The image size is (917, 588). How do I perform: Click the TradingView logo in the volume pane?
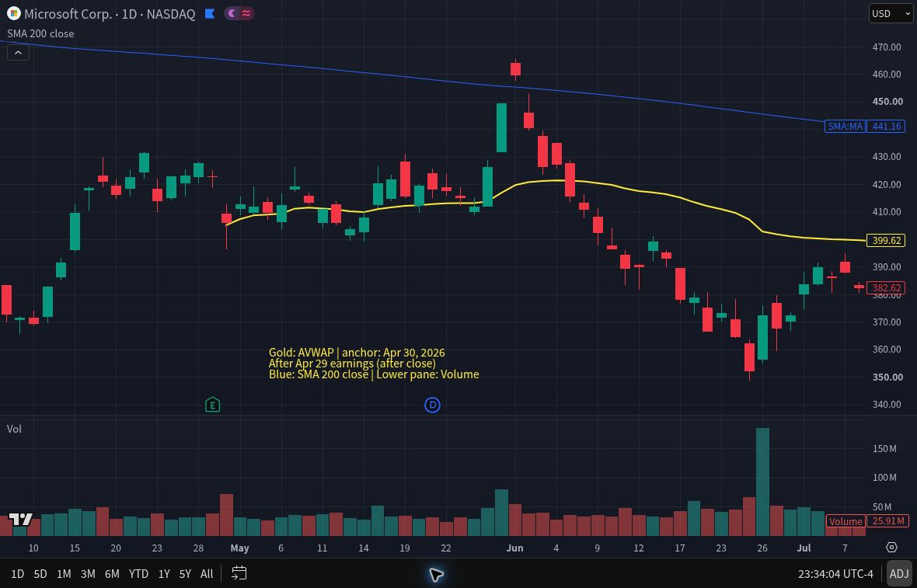click(x=20, y=519)
